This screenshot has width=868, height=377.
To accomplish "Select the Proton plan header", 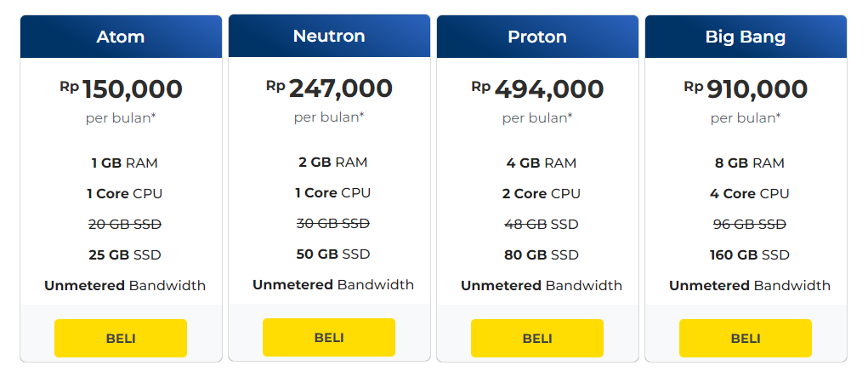I will pyautogui.click(x=537, y=37).
